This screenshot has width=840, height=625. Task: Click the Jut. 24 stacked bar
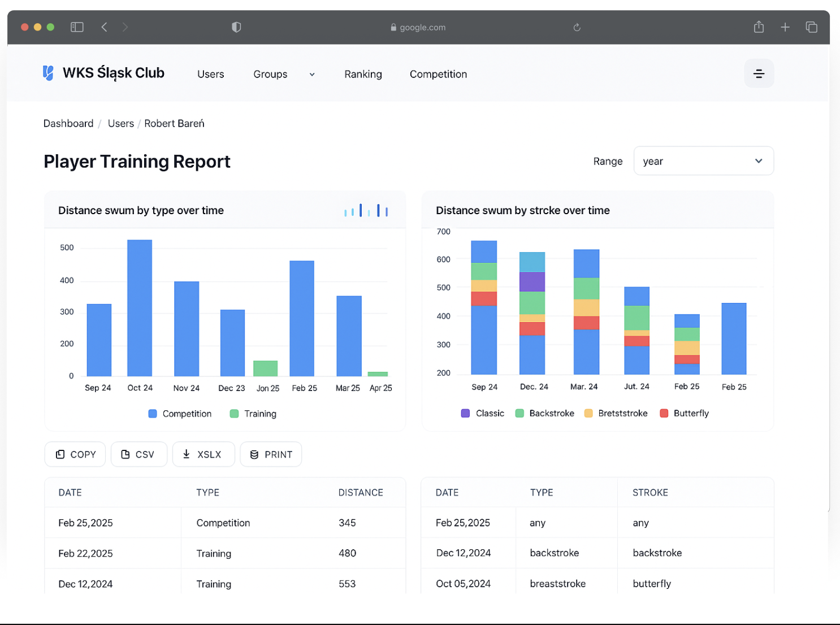click(637, 331)
